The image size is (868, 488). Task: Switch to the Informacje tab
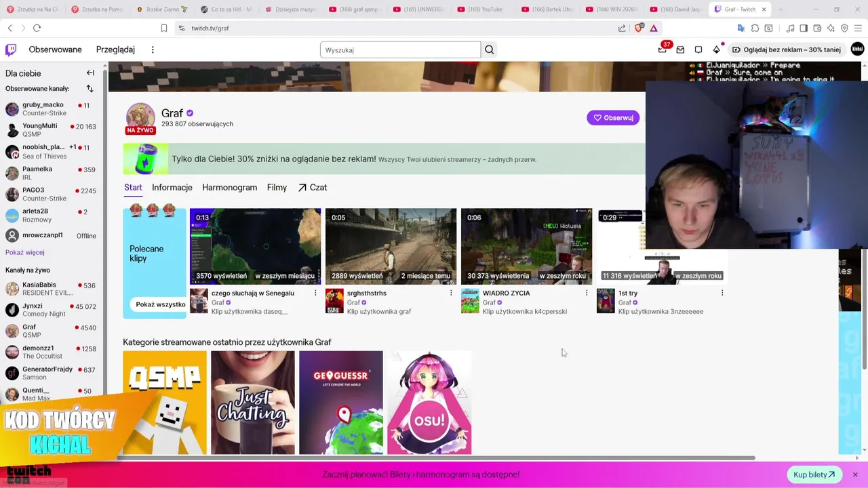pyautogui.click(x=172, y=188)
